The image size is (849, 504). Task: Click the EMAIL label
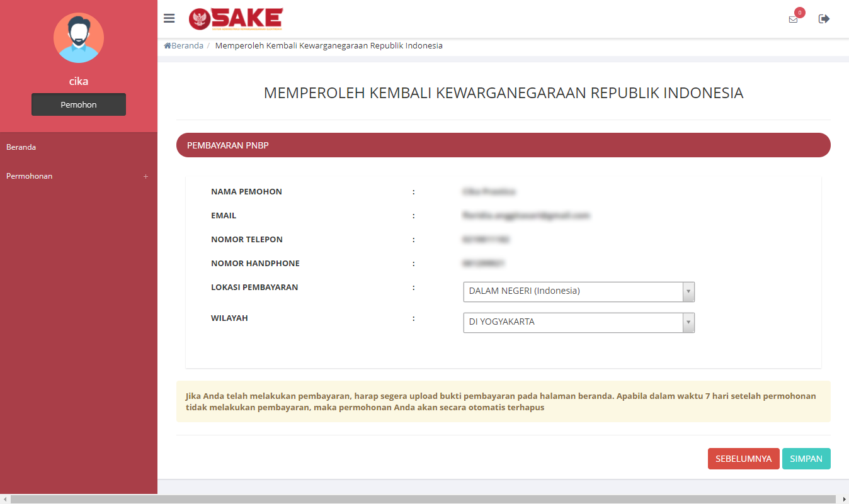tap(224, 215)
